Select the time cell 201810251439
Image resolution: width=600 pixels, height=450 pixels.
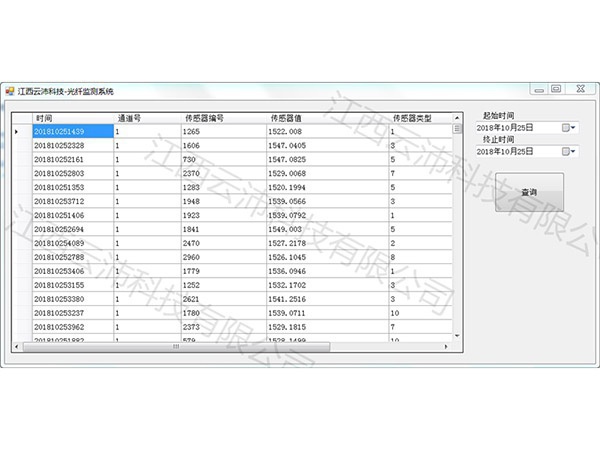[70, 131]
